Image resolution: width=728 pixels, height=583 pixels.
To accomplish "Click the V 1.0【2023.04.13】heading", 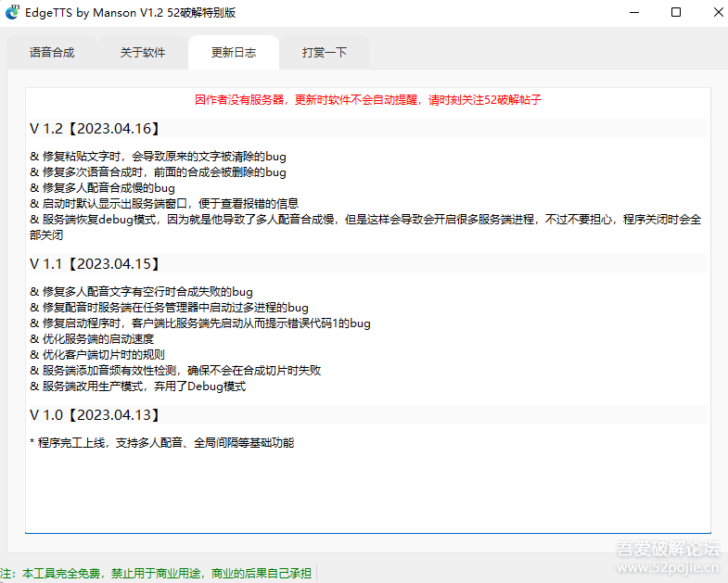I will pyautogui.click(x=95, y=415).
